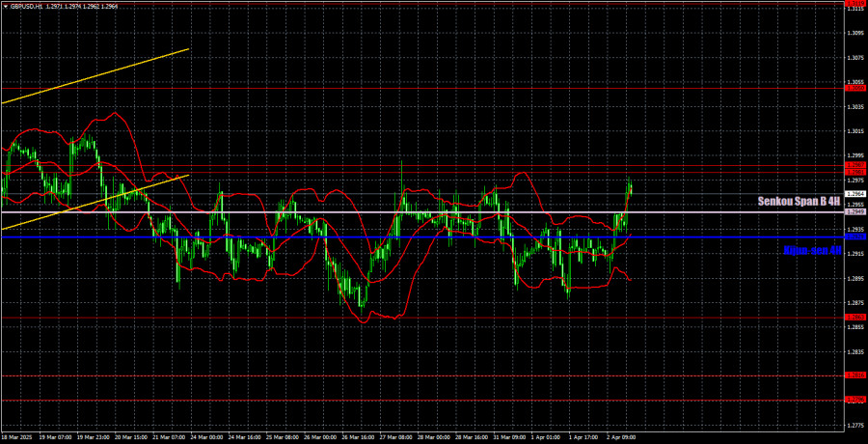Click the 1.2835 value on the price axis

(855, 352)
